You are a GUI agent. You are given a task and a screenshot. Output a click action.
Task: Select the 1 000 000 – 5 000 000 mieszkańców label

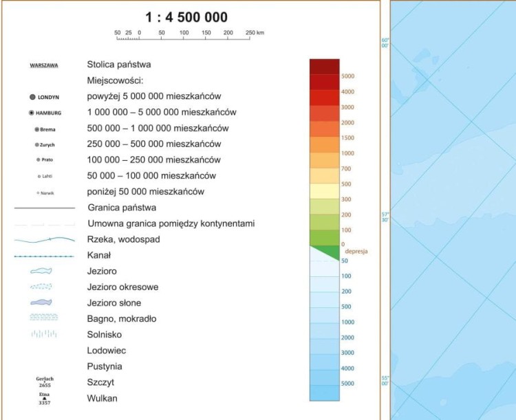tap(162, 112)
